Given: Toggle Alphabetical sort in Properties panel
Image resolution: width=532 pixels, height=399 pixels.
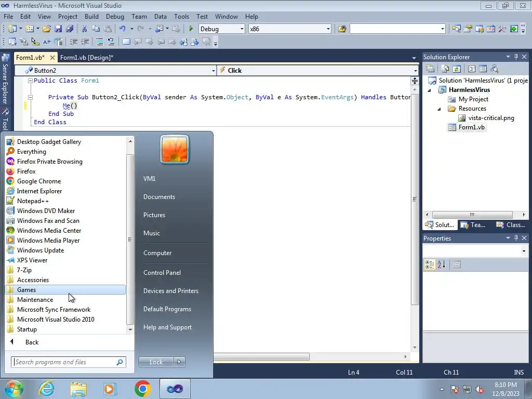Looking at the screenshot, I should pos(441,264).
